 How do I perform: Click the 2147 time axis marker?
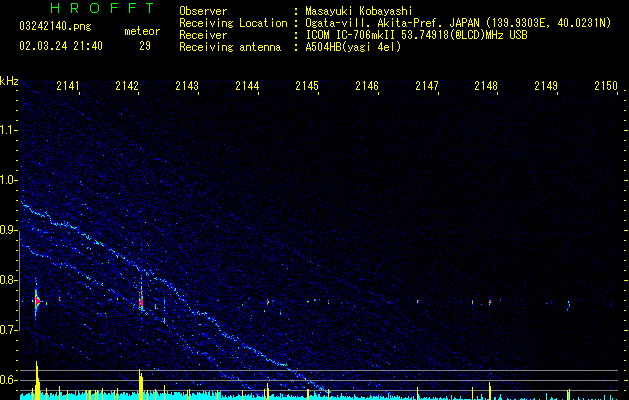pyautogui.click(x=427, y=86)
